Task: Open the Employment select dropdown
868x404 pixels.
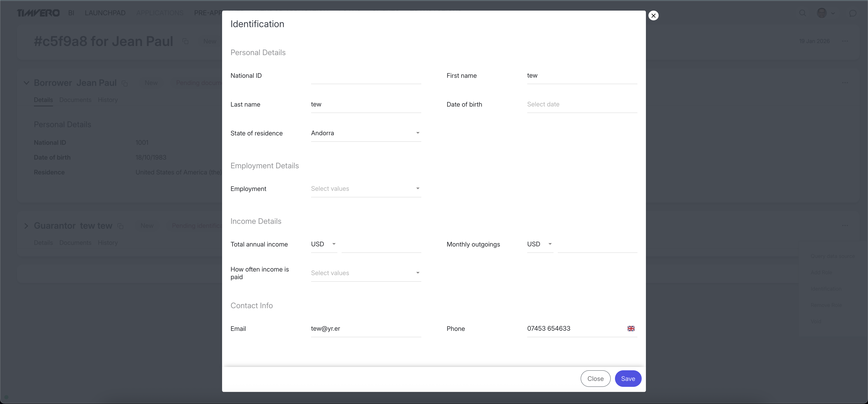Action: point(366,189)
